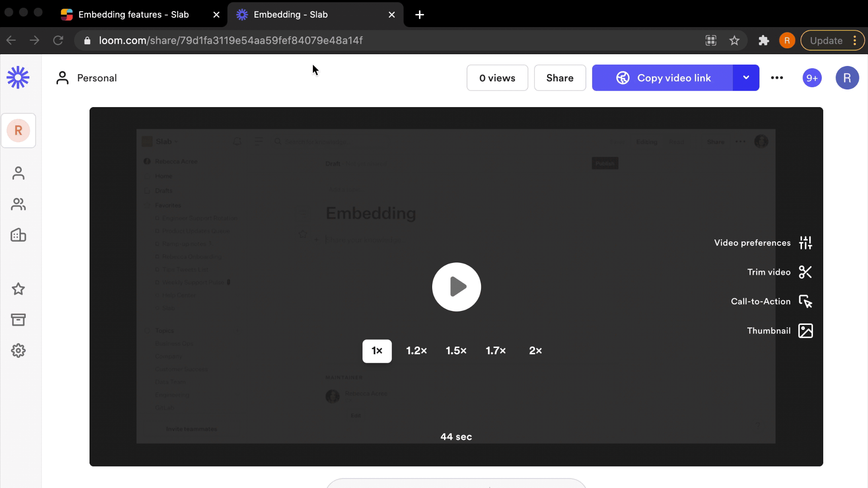Open Chrome's menu beside the Update button
868x488 pixels.
click(855, 40)
